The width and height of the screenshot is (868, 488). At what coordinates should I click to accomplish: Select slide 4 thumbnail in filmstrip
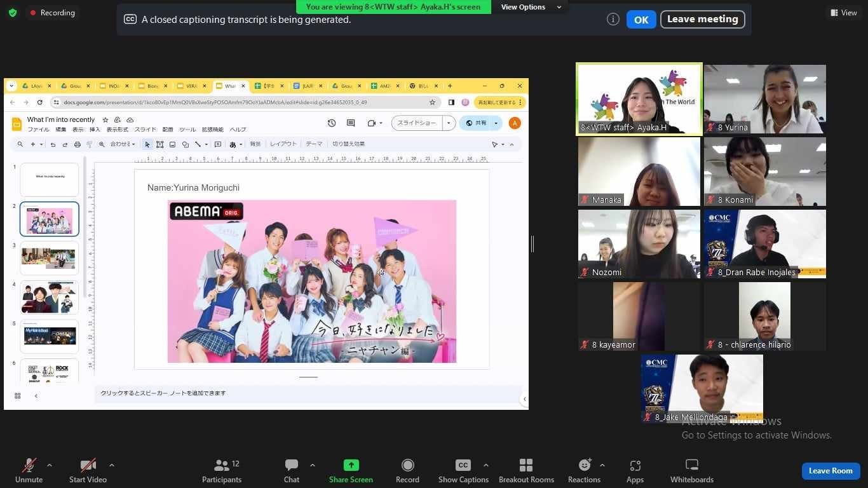[50, 297]
